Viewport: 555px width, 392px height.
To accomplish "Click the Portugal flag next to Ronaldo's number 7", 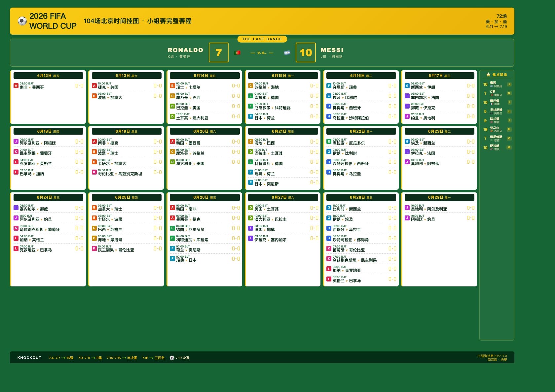I will coord(237,53).
